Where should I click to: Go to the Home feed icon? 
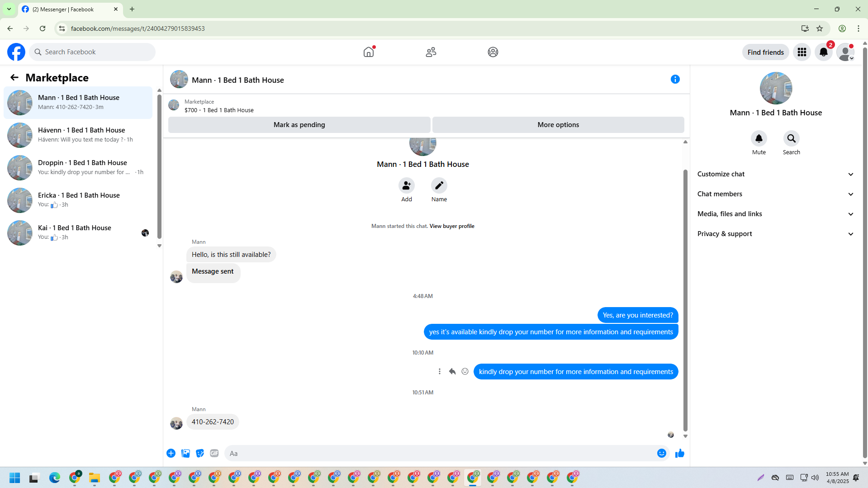point(369,52)
